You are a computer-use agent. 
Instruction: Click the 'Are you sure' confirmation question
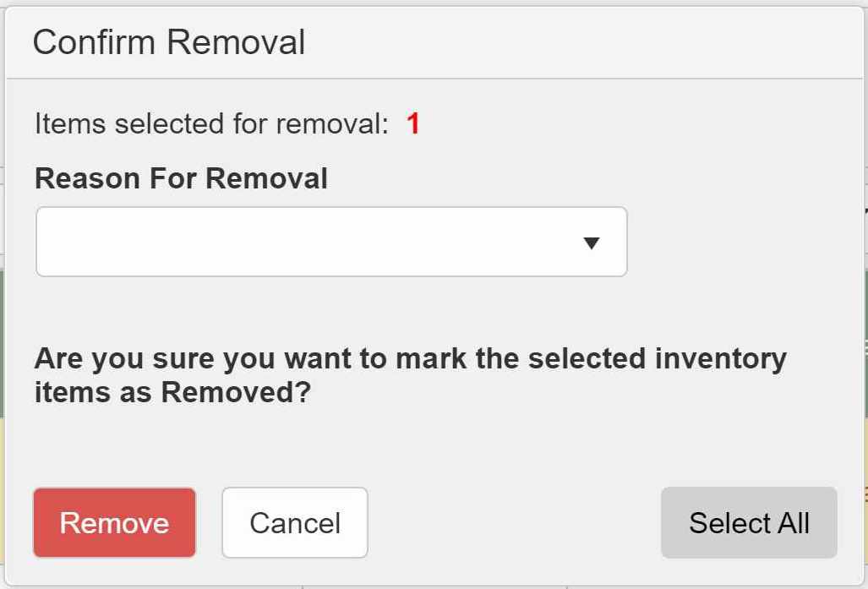(410, 358)
